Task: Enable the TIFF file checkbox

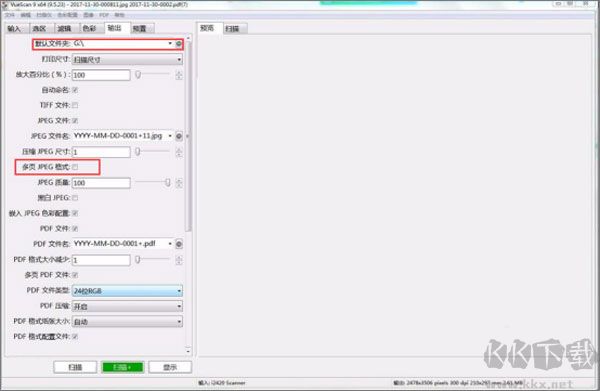Action: point(75,105)
